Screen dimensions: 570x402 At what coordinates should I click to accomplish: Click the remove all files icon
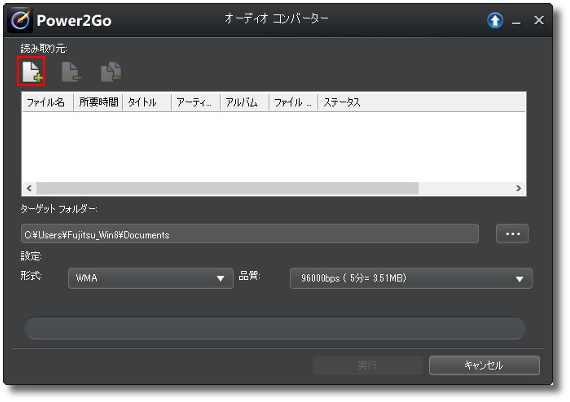(111, 72)
